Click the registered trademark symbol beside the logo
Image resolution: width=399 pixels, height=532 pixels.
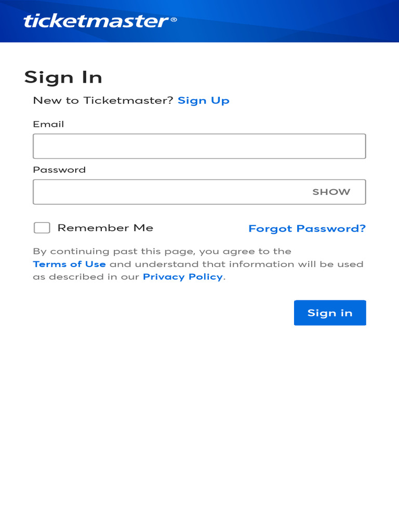(174, 20)
